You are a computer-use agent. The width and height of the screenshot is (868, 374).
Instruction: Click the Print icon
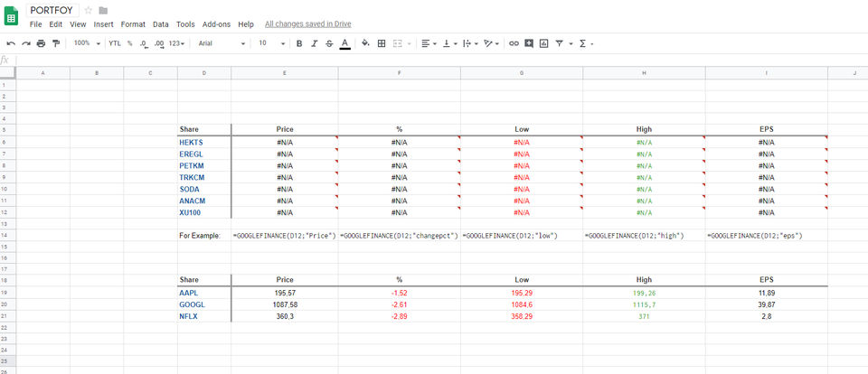point(41,43)
